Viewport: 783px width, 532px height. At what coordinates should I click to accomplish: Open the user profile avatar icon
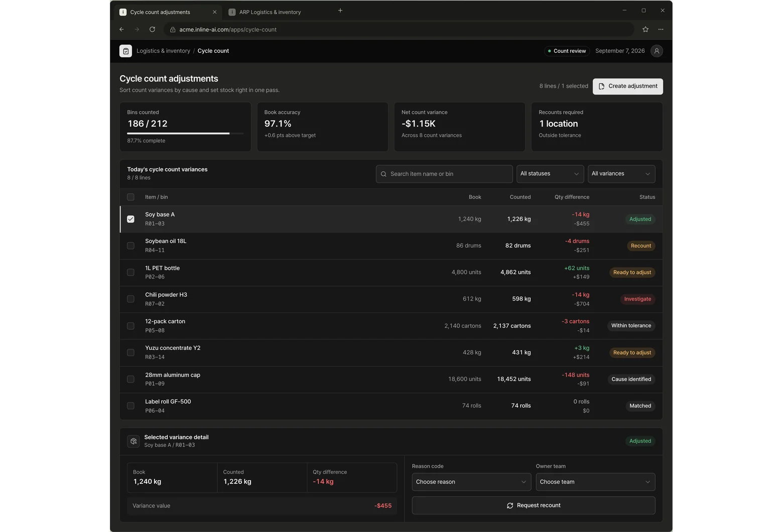click(x=657, y=51)
